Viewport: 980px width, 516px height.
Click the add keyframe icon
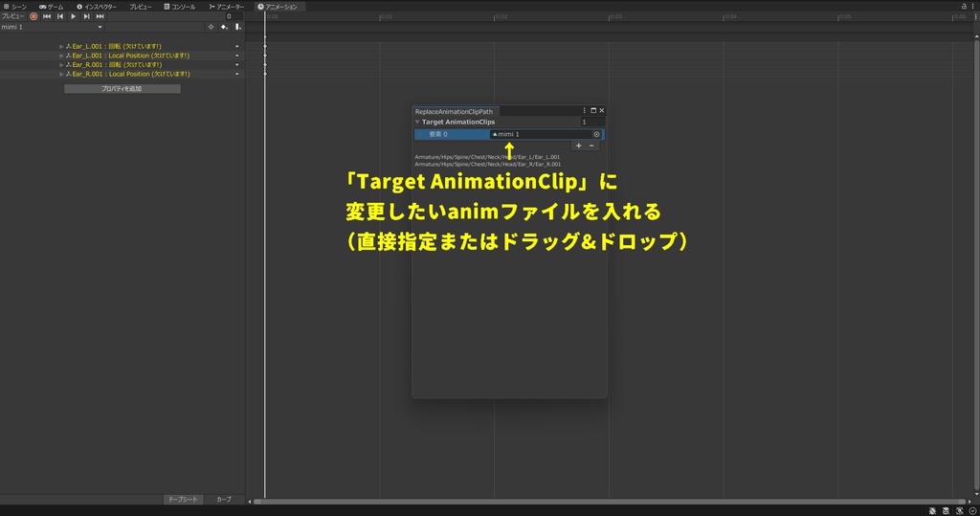(224, 27)
